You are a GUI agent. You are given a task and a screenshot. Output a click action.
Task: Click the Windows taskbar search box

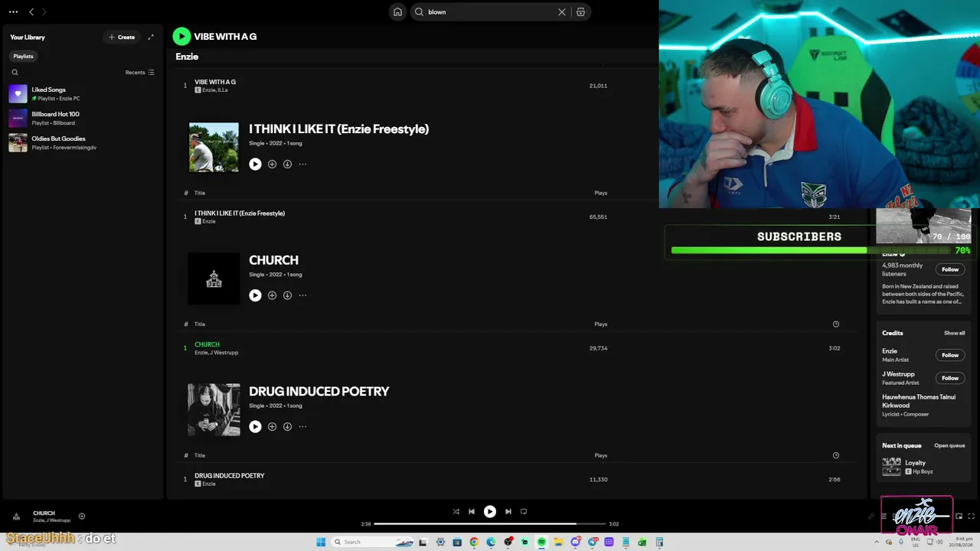pyautogui.click(x=374, y=543)
